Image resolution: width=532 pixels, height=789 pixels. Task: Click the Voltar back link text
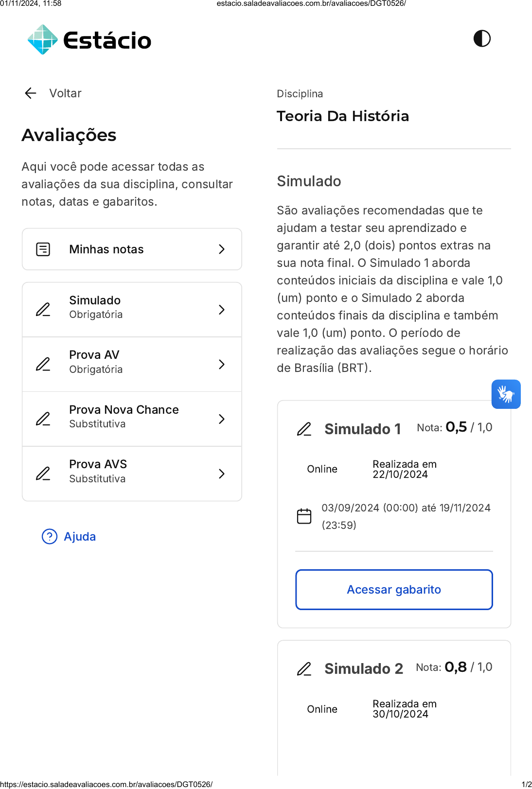65,93
